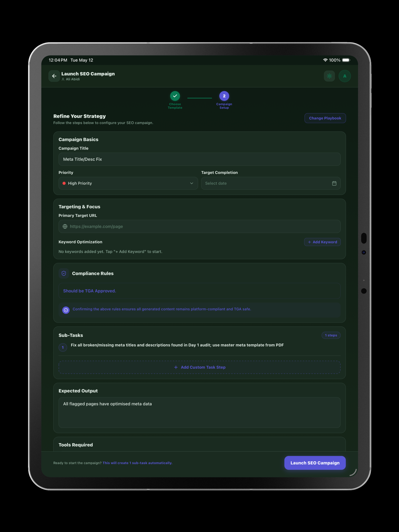Toggle light theme with sun icon
Screen dimensions: 399x532
[x=329, y=76]
